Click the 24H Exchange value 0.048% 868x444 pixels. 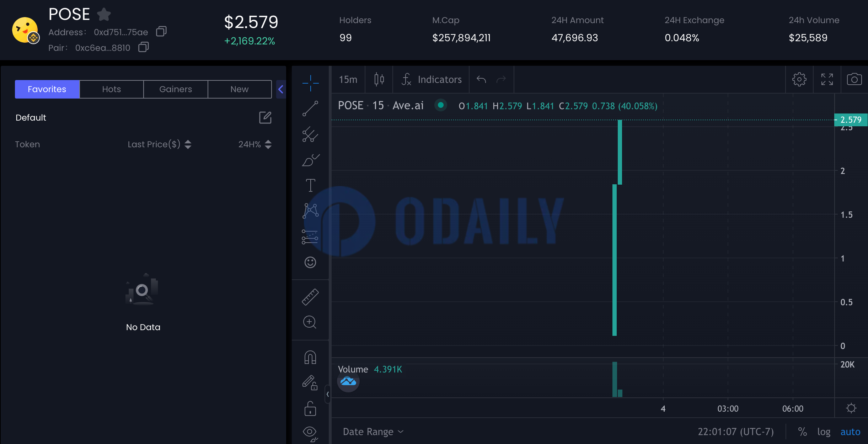click(x=682, y=38)
